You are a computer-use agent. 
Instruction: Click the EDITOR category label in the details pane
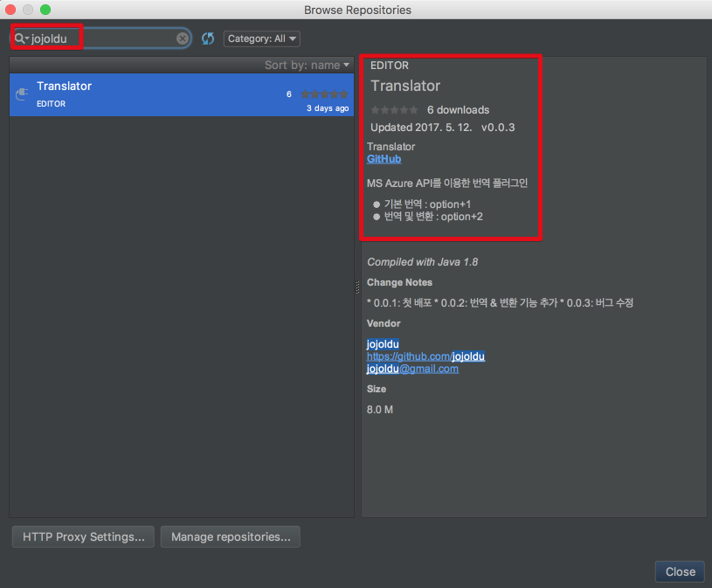point(389,66)
